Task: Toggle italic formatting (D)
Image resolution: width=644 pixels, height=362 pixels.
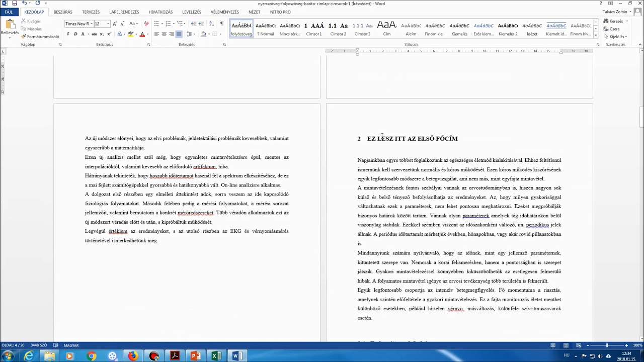Action: coord(75,34)
